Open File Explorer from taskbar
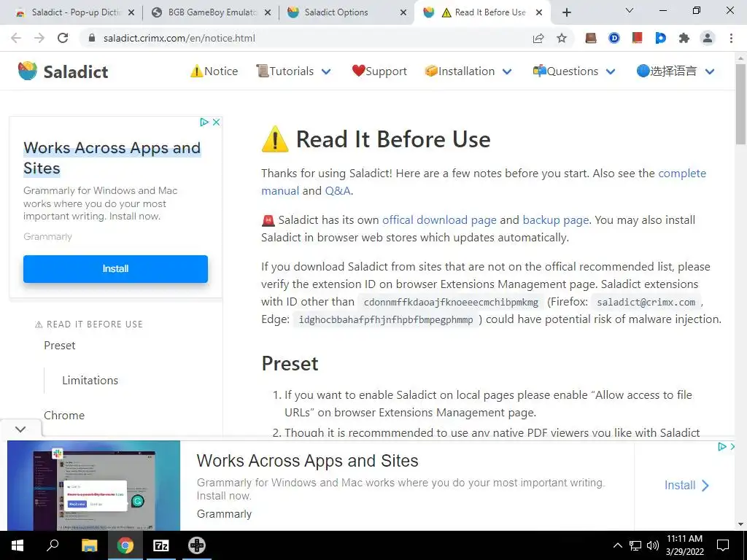The height and width of the screenshot is (560, 747). 89,545
